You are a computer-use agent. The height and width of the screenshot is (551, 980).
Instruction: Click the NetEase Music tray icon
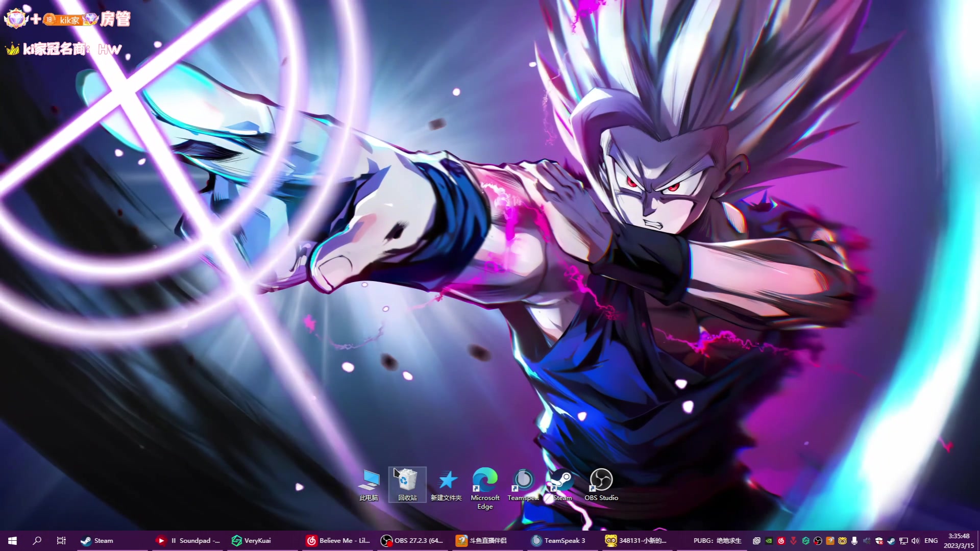(x=781, y=541)
